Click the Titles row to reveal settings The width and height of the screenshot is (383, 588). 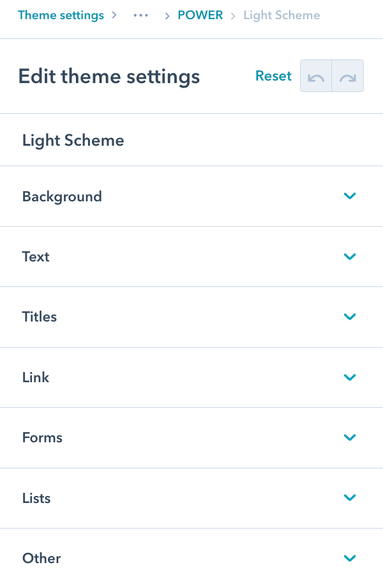click(x=40, y=316)
